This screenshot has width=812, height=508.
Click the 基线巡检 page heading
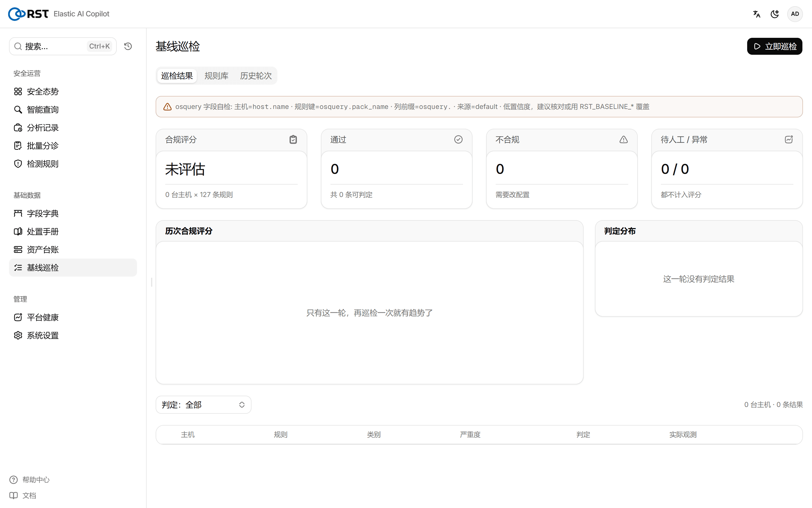(x=178, y=46)
